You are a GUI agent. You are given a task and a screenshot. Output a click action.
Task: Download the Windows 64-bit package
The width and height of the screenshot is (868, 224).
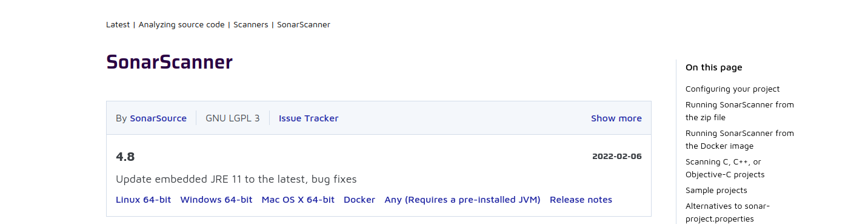coord(216,200)
